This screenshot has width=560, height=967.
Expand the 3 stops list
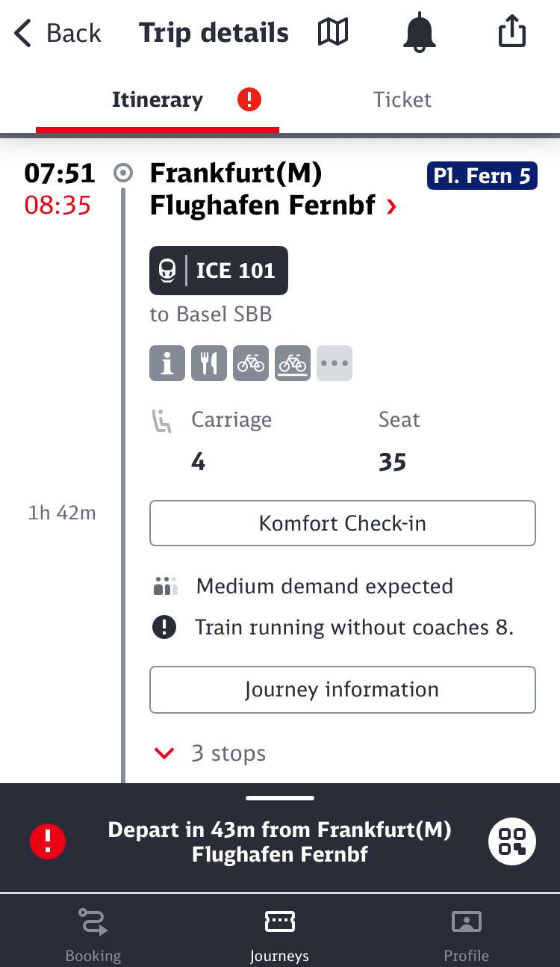209,753
